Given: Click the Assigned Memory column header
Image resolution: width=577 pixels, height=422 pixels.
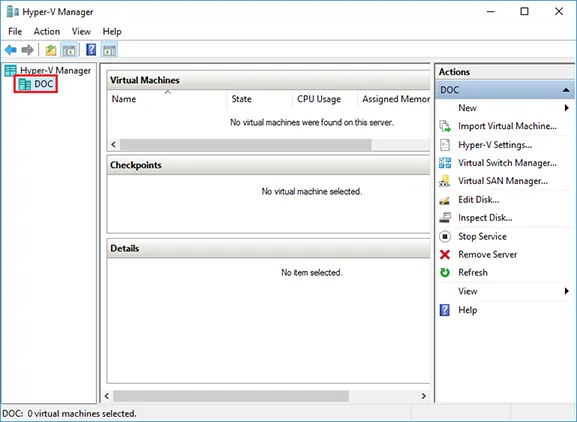Looking at the screenshot, I should pyautogui.click(x=394, y=99).
